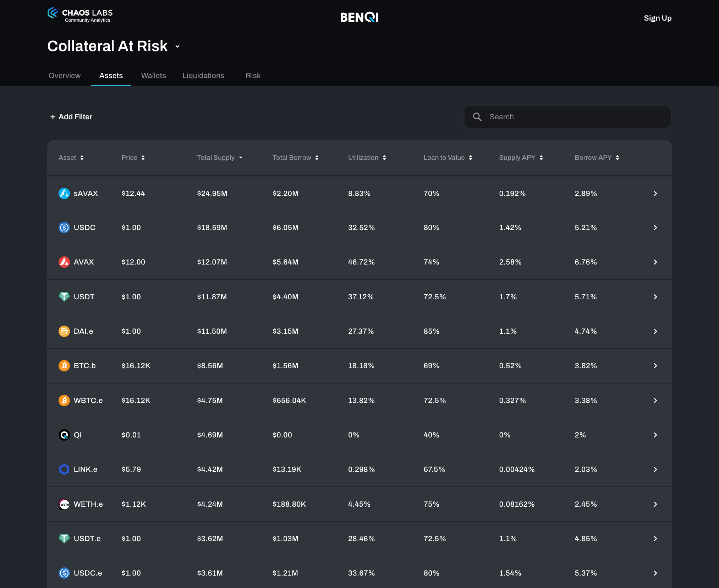The image size is (719, 588).
Task: Switch to the Wallets tab
Action: (x=153, y=76)
